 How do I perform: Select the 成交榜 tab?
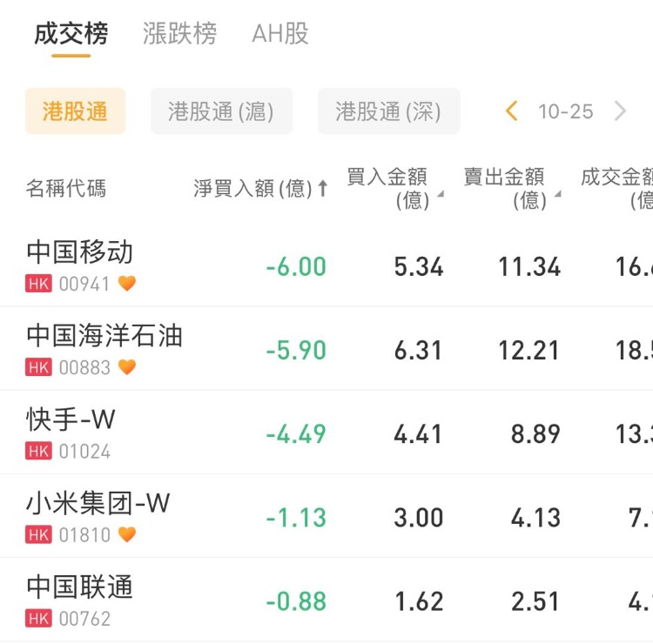tap(71, 34)
